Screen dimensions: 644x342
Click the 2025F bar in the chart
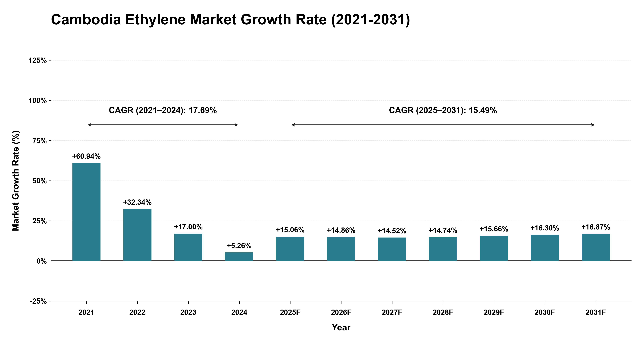(x=290, y=249)
